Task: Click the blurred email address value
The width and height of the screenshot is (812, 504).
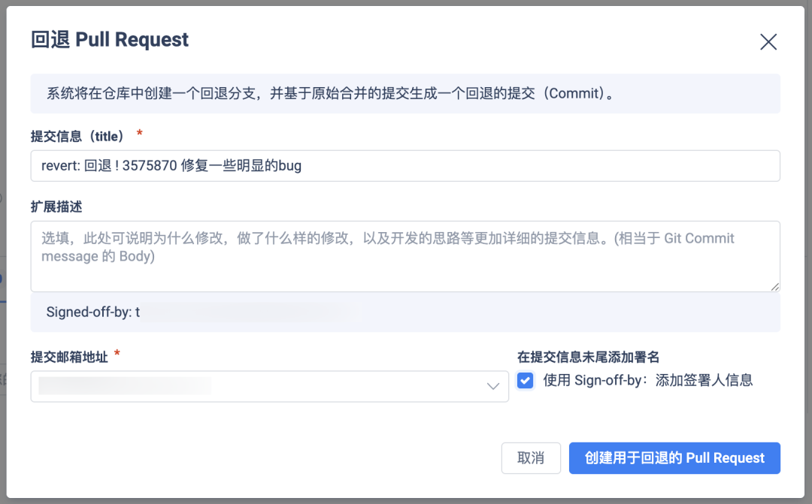Action: pyautogui.click(x=128, y=386)
